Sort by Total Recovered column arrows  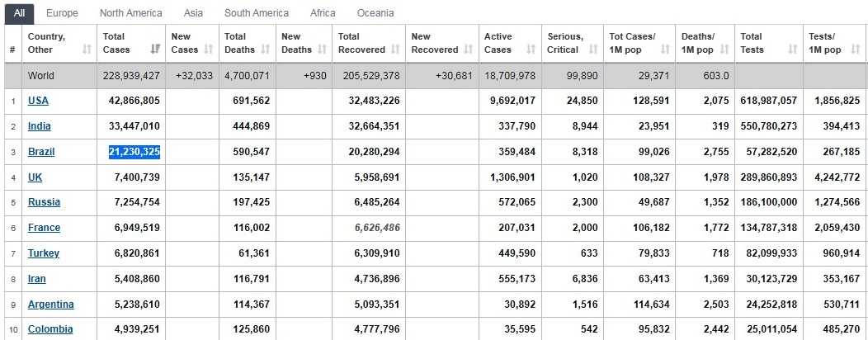click(395, 50)
